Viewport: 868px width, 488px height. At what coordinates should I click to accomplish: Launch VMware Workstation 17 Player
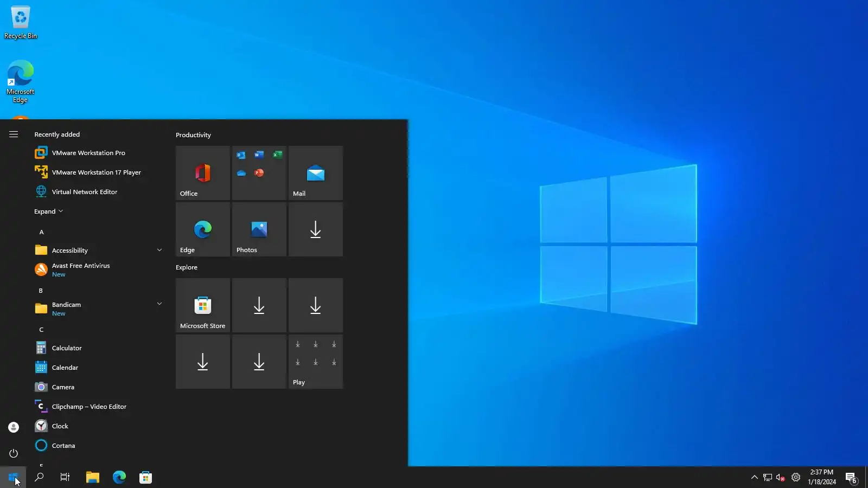98,172
